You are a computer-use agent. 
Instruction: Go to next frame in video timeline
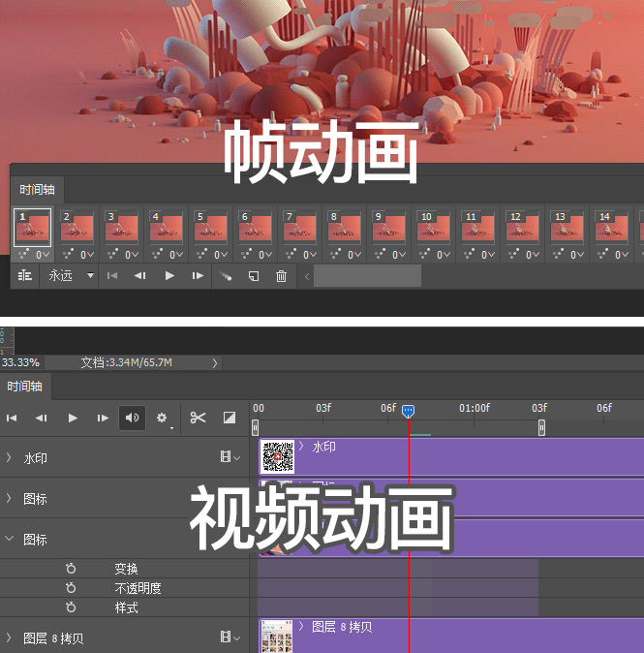103,418
